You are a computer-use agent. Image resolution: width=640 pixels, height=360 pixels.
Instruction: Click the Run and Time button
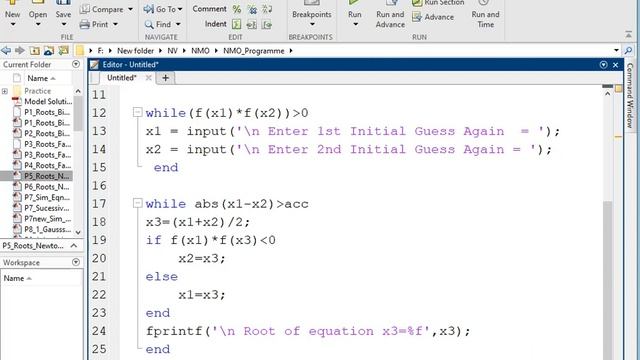pyautogui.click(x=485, y=15)
